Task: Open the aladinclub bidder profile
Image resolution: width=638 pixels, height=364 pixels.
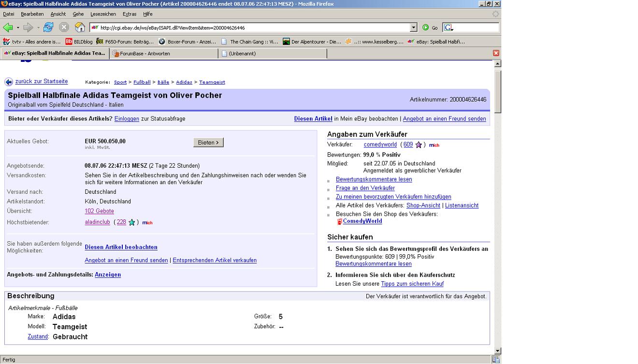Action: click(x=98, y=222)
